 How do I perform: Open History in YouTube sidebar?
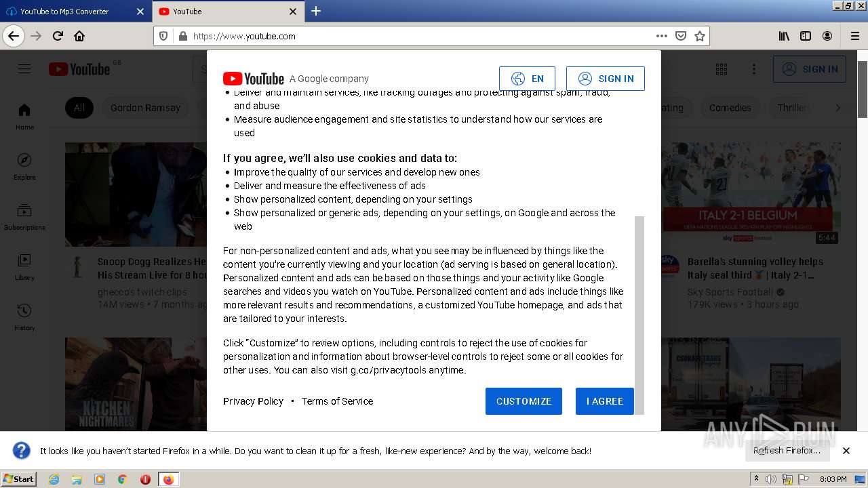(x=24, y=317)
